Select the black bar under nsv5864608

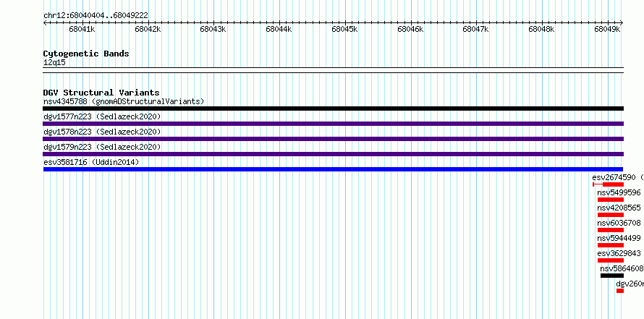pyautogui.click(x=612, y=276)
